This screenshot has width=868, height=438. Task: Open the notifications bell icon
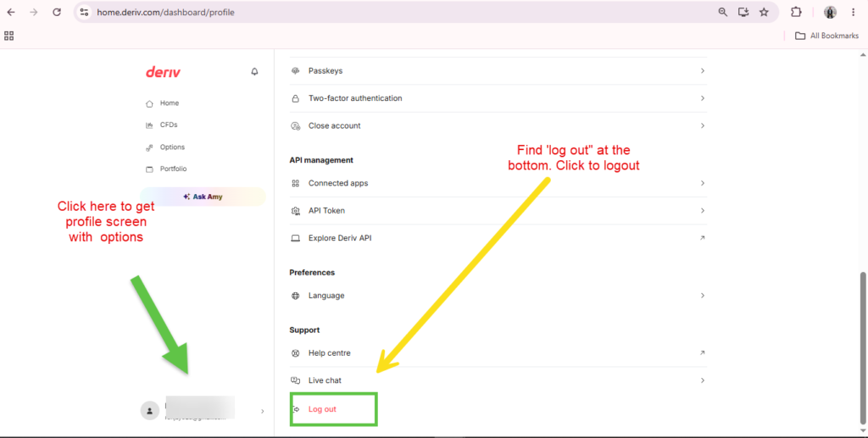tap(254, 72)
